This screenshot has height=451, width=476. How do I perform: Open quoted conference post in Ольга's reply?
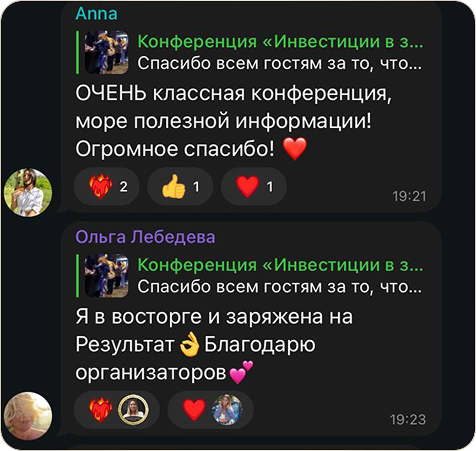[250, 276]
